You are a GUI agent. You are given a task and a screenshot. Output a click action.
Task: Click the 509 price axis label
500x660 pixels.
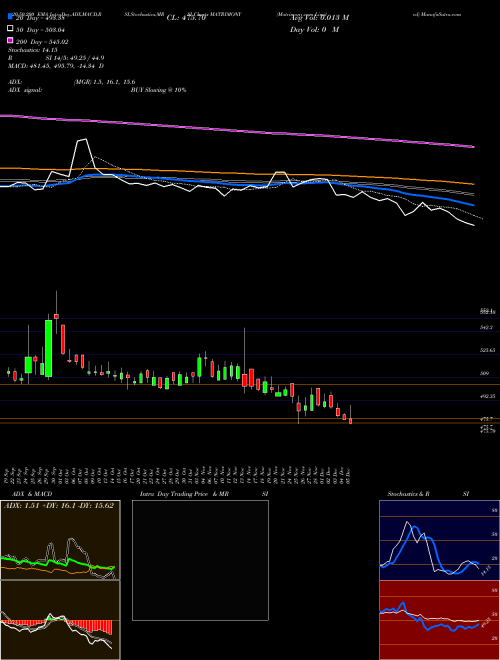(x=485, y=373)
